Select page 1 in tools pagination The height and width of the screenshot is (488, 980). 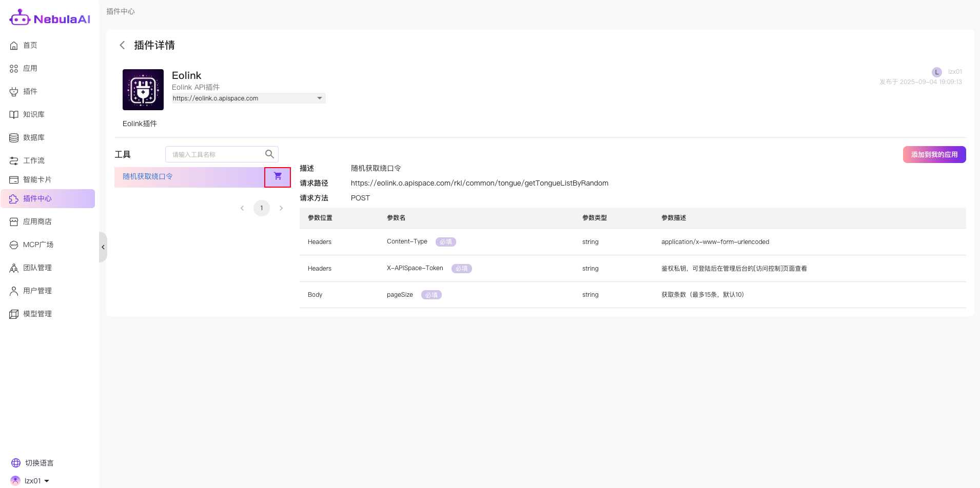click(262, 208)
